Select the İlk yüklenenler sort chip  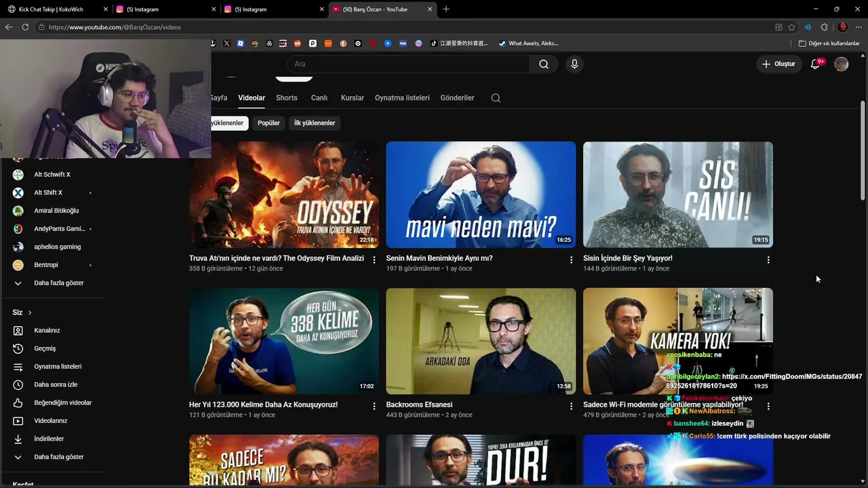(315, 123)
